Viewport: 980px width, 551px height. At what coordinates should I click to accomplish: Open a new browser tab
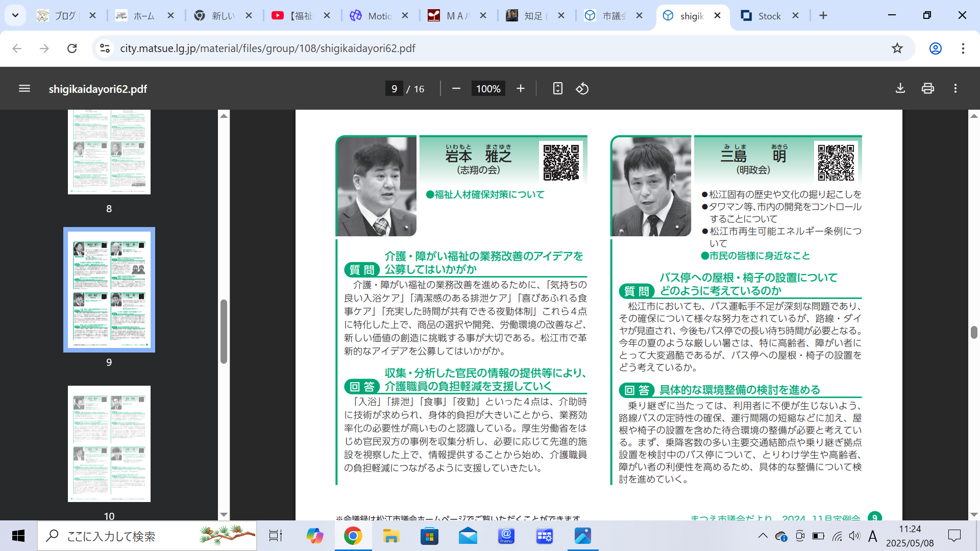coord(823,16)
